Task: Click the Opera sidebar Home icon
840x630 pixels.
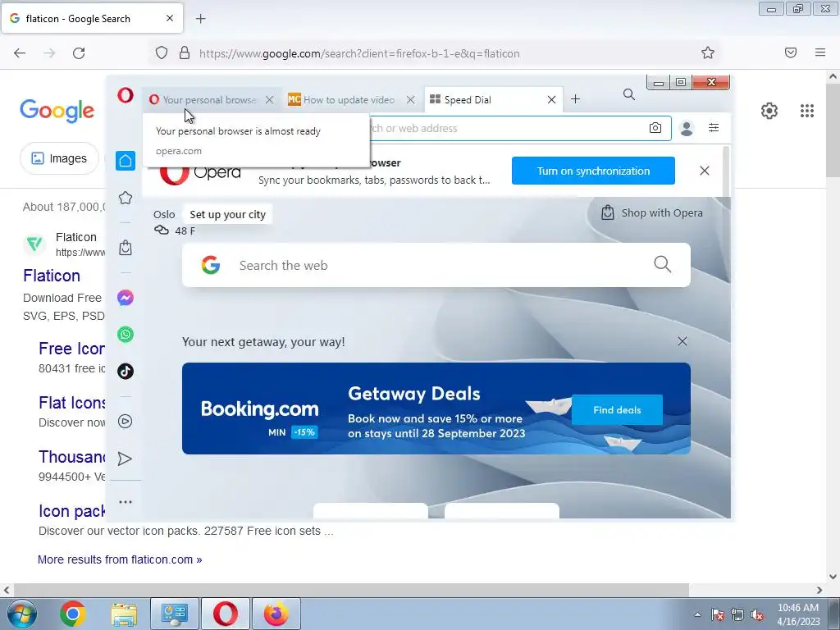Action: pyautogui.click(x=126, y=161)
